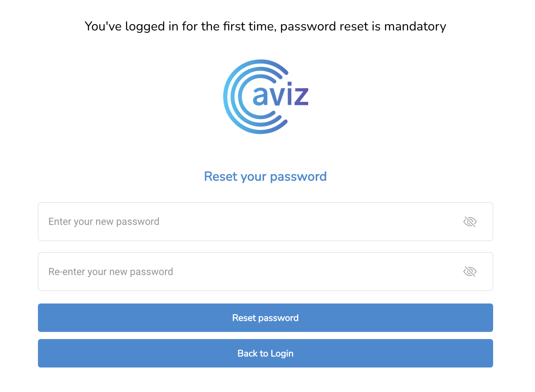Image resolution: width=535 pixels, height=392 pixels.
Task: Click the "aviz" wordmark text in logo
Action: tap(281, 95)
